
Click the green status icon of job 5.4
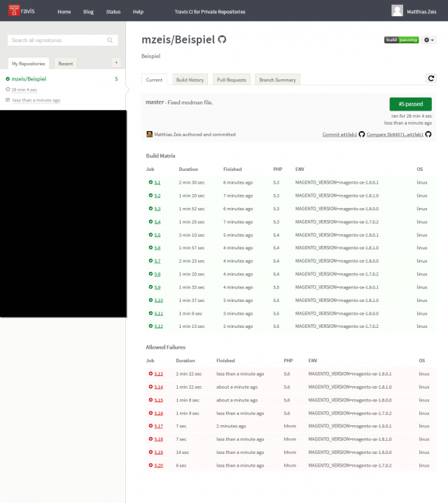[150, 221]
